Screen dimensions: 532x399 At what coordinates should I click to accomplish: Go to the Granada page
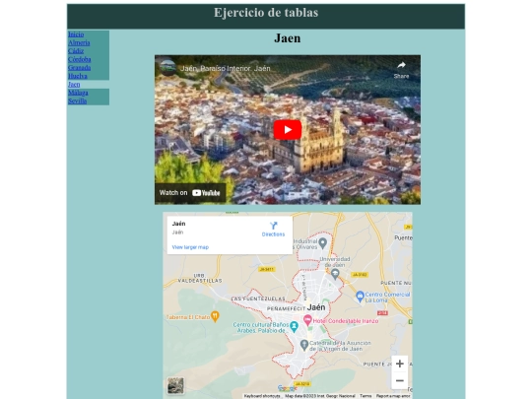point(80,68)
